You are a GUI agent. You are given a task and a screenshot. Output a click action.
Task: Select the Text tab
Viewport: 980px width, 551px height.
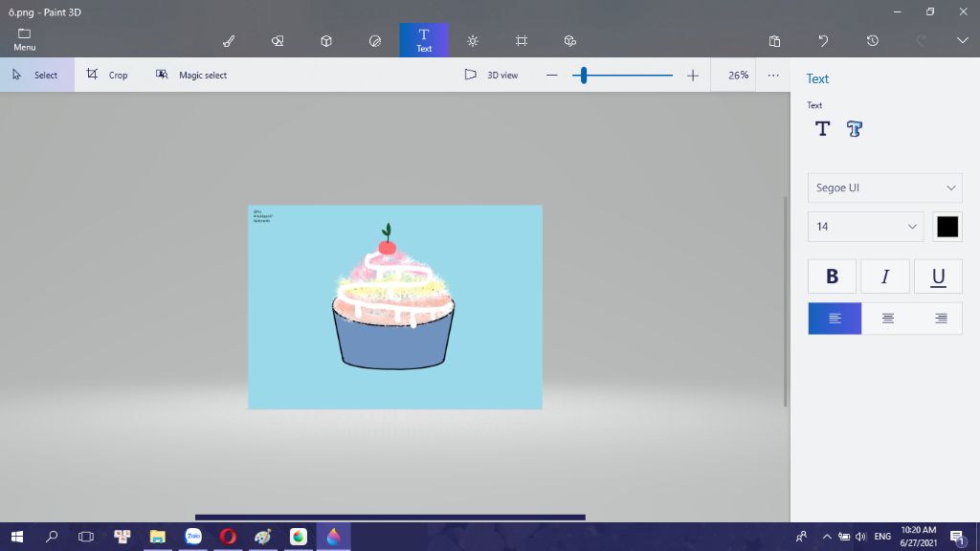tap(424, 40)
